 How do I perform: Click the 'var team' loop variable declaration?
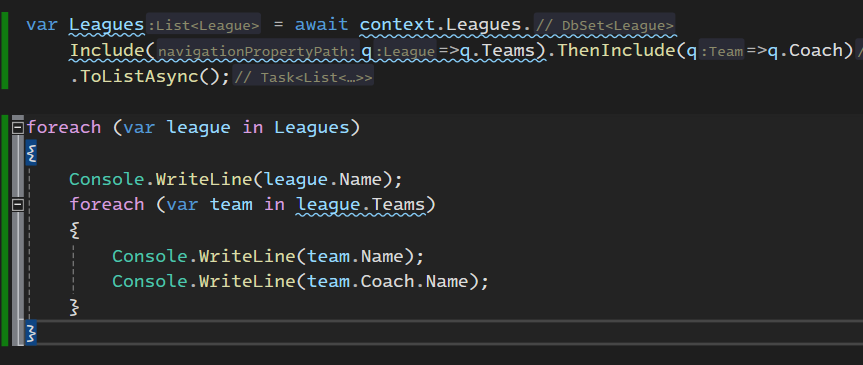pos(210,205)
